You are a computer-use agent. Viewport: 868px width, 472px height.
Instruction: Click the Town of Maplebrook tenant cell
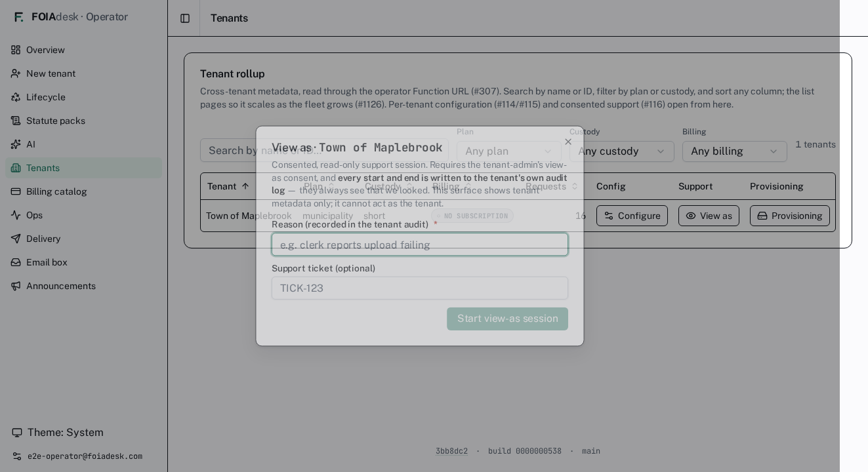coord(249,216)
